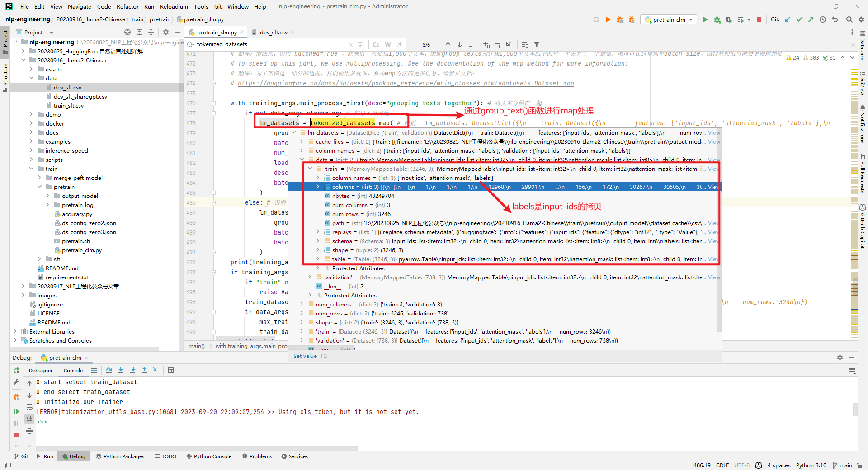868x470 pixels.
Task: Click the Git Commit green checkmark
Action: tap(799, 19)
